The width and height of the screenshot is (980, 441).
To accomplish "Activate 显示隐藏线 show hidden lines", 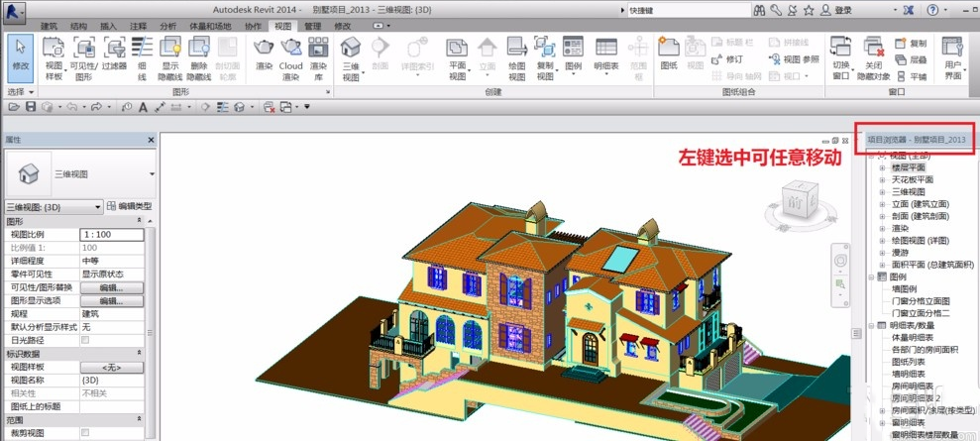I will [170, 58].
